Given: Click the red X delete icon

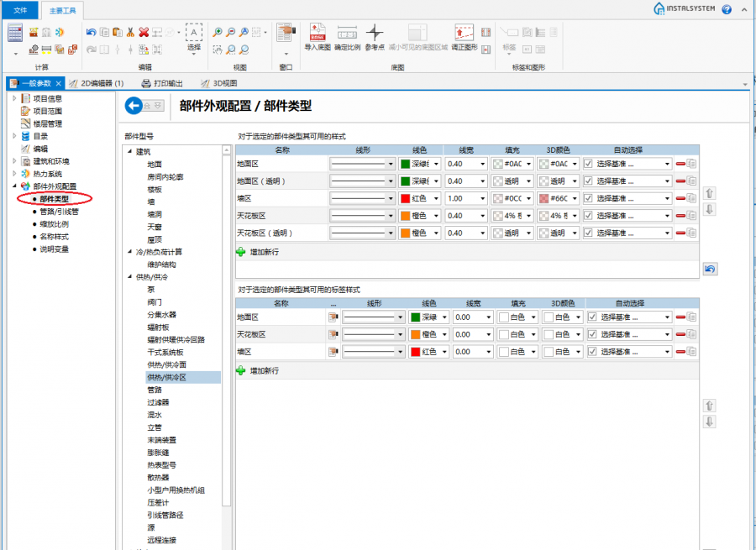Looking at the screenshot, I should [x=144, y=32].
